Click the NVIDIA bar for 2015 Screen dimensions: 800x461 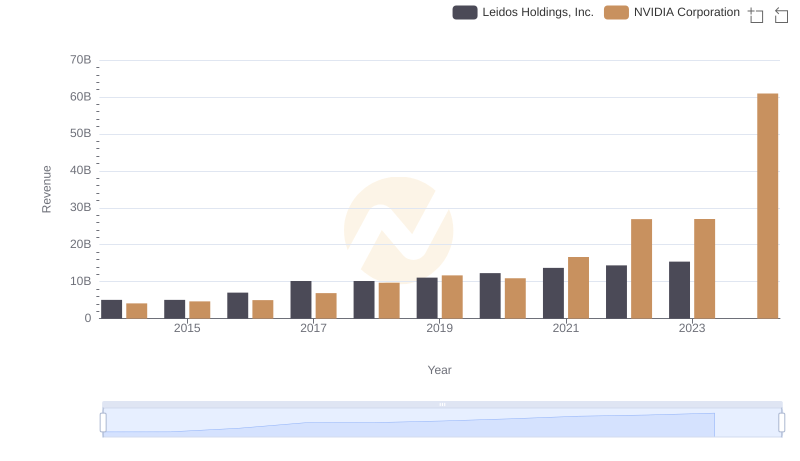(199, 310)
